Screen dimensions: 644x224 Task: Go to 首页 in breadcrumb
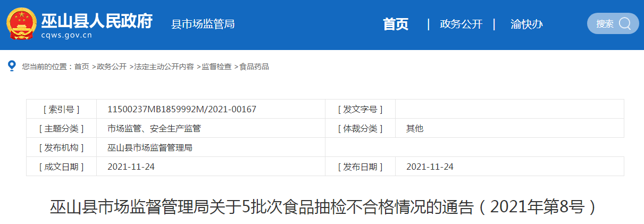point(82,67)
